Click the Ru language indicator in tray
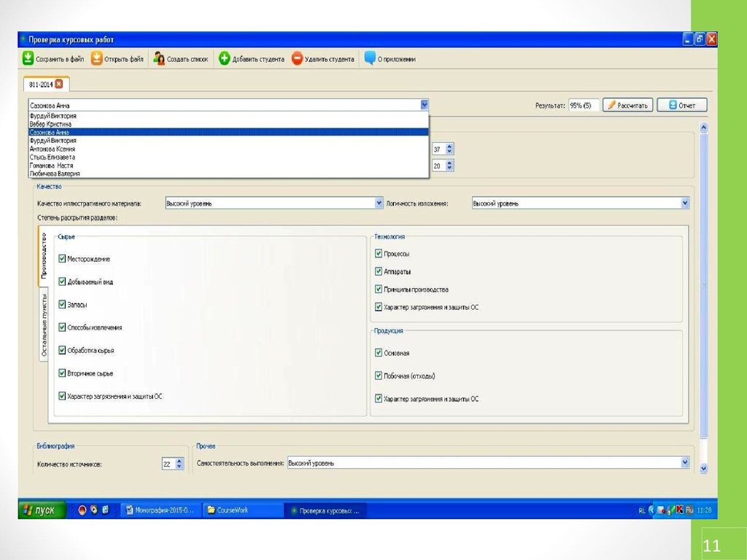Screen dimensions: 747x560 (x=689, y=510)
